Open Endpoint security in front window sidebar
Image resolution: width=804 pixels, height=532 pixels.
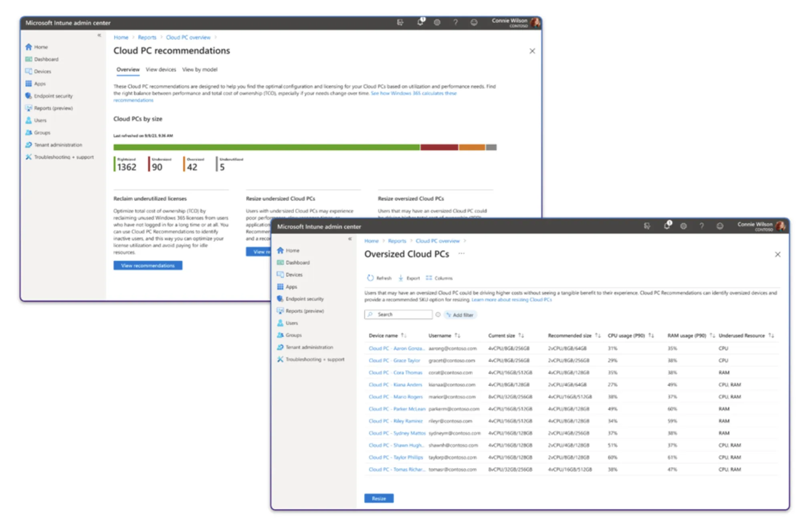click(x=300, y=299)
